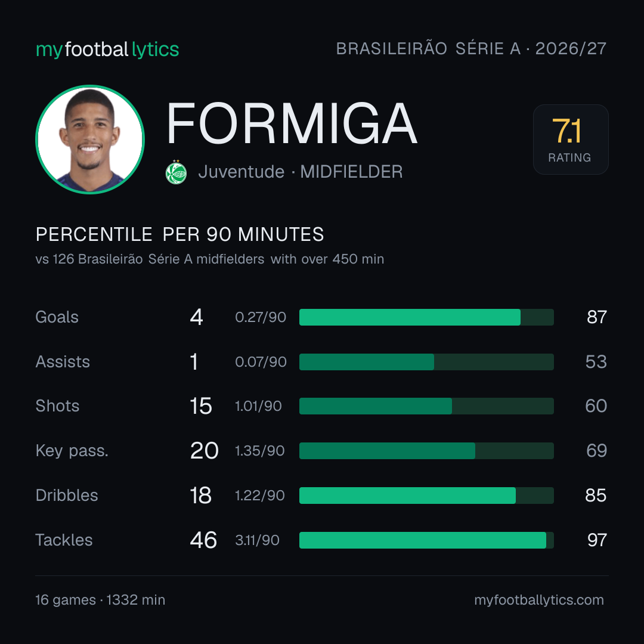Select the Tackles percentile bar
644x644 pixels.
coord(426,540)
